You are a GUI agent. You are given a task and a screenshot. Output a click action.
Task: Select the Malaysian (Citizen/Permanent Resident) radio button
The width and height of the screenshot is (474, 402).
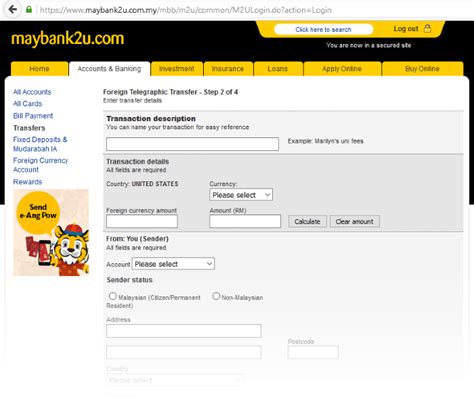click(x=113, y=296)
